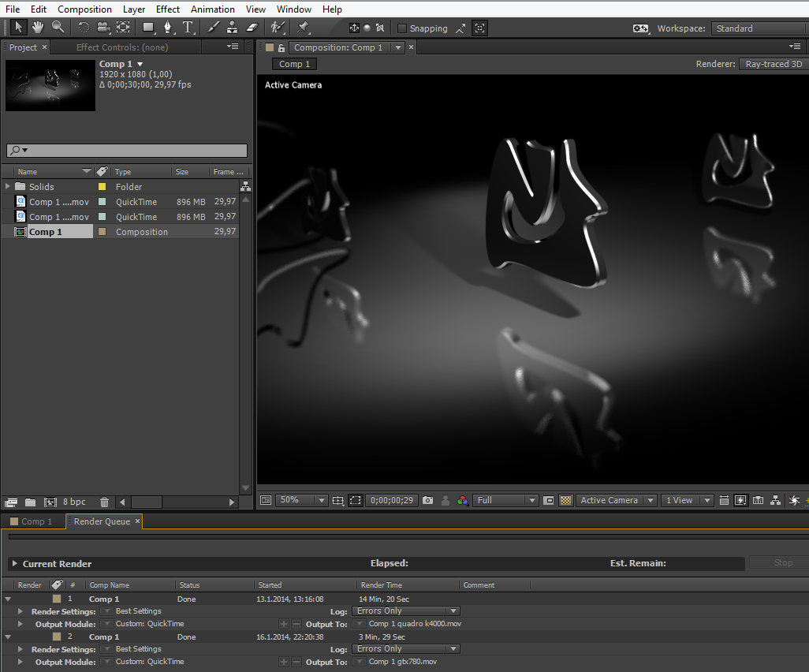This screenshot has height=672, width=809.
Task: Select the Pan Behind anchor point tool
Action: (x=123, y=28)
